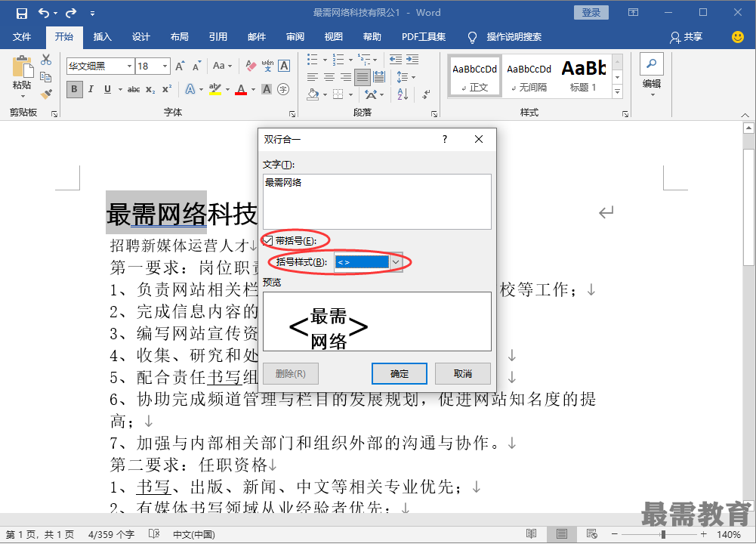Open ribbon display options icon
Viewport: 756px width, 544px height.
(633, 13)
